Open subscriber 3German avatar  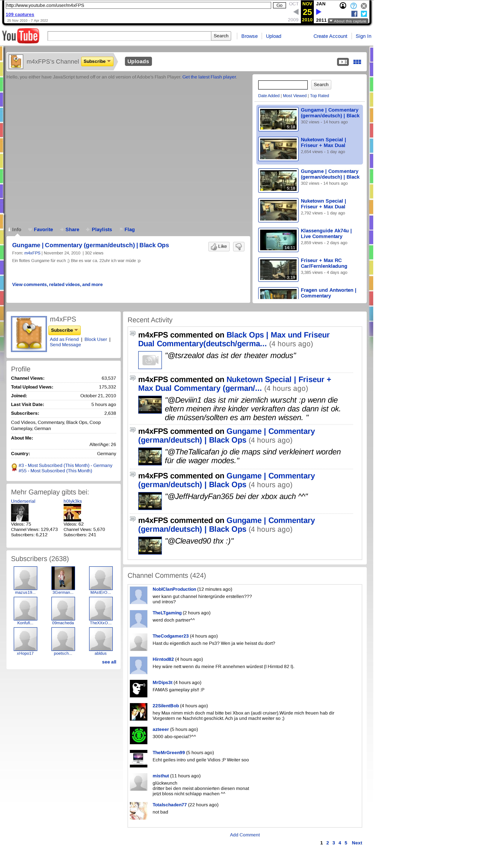(x=63, y=578)
